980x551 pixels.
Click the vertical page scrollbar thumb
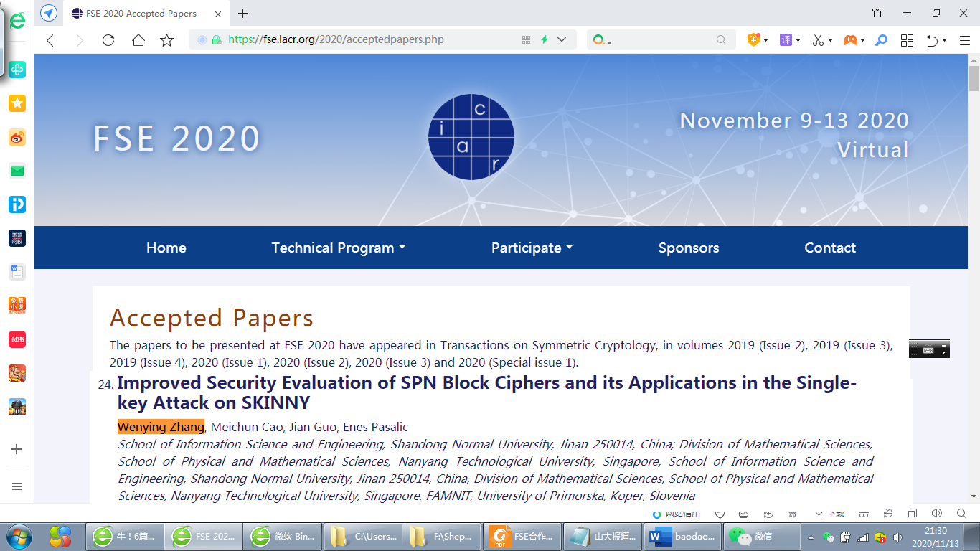point(974,79)
